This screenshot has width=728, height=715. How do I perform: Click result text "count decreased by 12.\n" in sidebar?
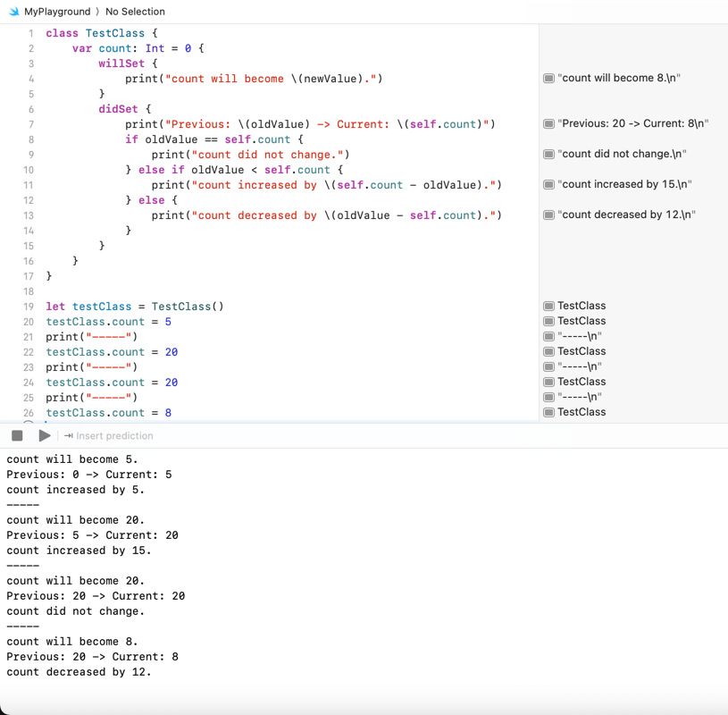click(x=627, y=214)
